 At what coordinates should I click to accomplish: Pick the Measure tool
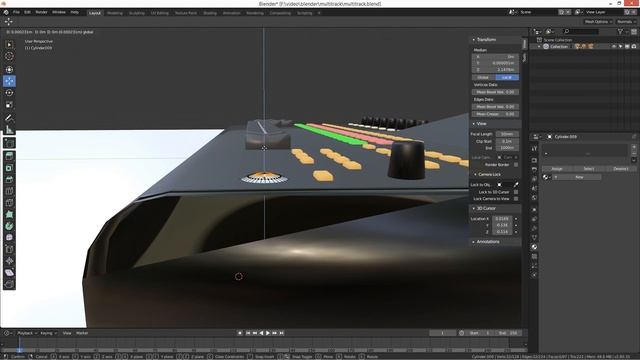(x=9, y=130)
